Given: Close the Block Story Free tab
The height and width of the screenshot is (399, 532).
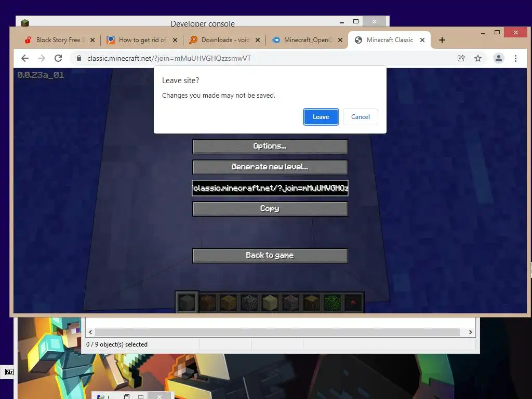Looking at the screenshot, I should click(92, 40).
